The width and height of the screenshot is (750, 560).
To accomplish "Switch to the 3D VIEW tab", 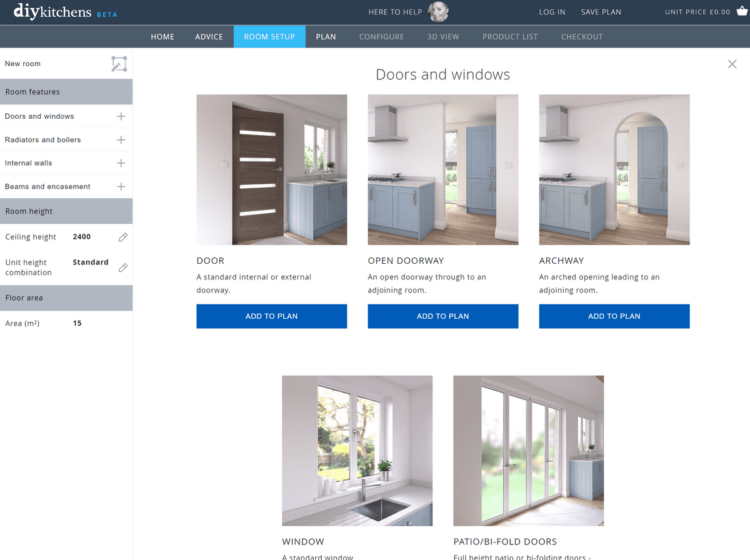I will tap(443, 36).
